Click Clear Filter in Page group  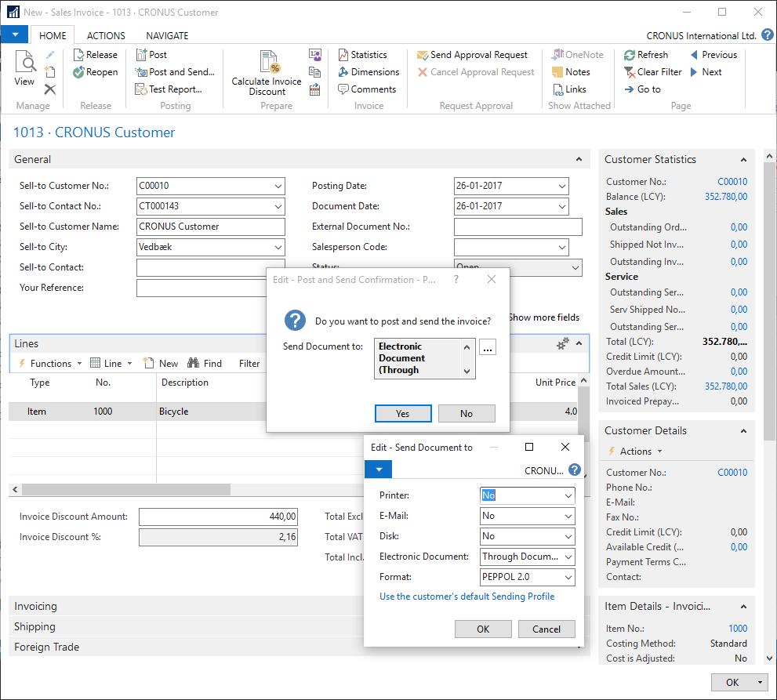tap(652, 72)
